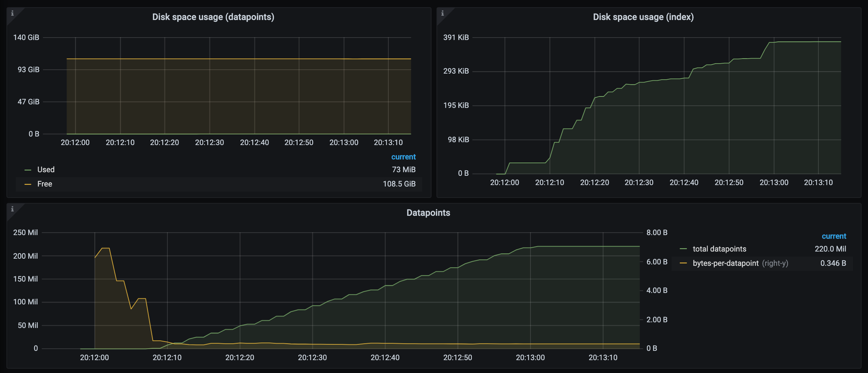
Task: Click the yellow line marker beside Free legend
Action: coord(28,184)
